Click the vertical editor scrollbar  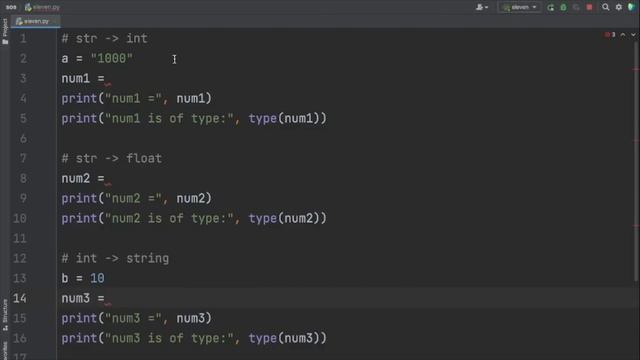click(x=636, y=161)
